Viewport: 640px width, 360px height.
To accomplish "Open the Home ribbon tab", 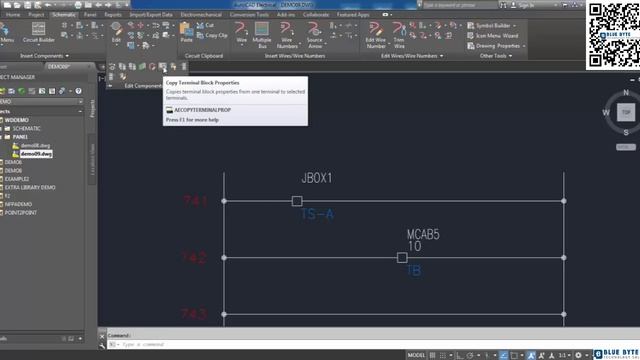I will tap(13, 15).
